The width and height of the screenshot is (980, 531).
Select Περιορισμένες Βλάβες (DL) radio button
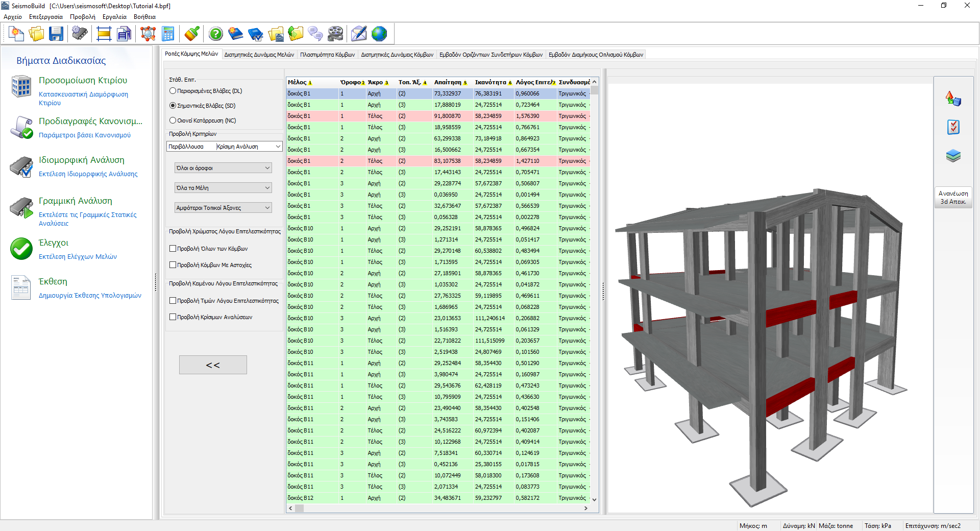[x=173, y=91]
